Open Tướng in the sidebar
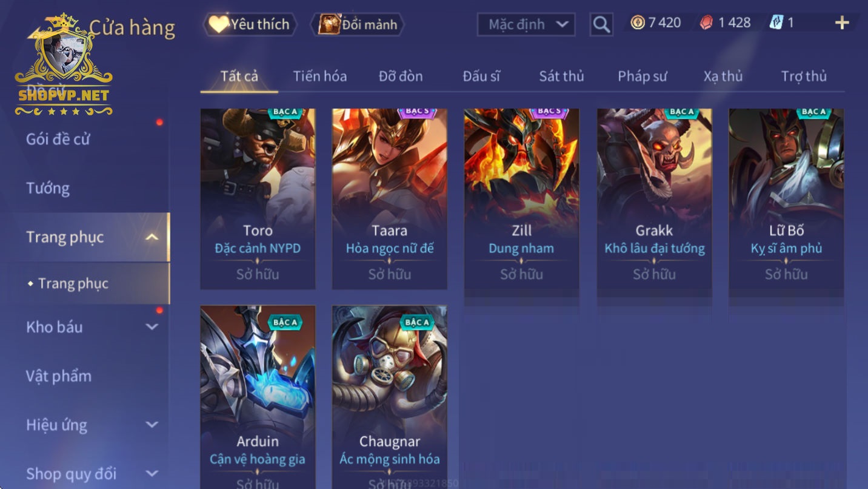 click(48, 188)
